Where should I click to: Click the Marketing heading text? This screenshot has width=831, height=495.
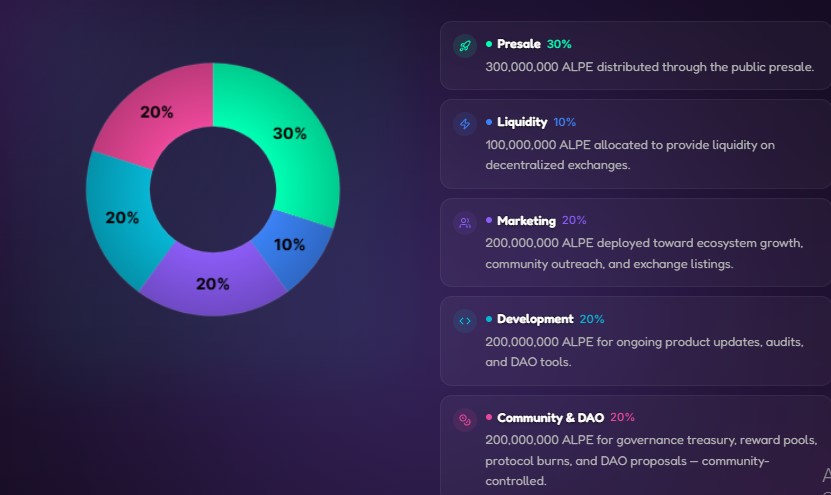(x=526, y=221)
